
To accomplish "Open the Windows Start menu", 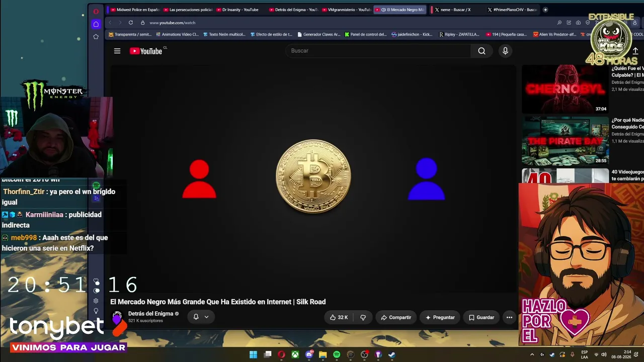I will (253, 354).
